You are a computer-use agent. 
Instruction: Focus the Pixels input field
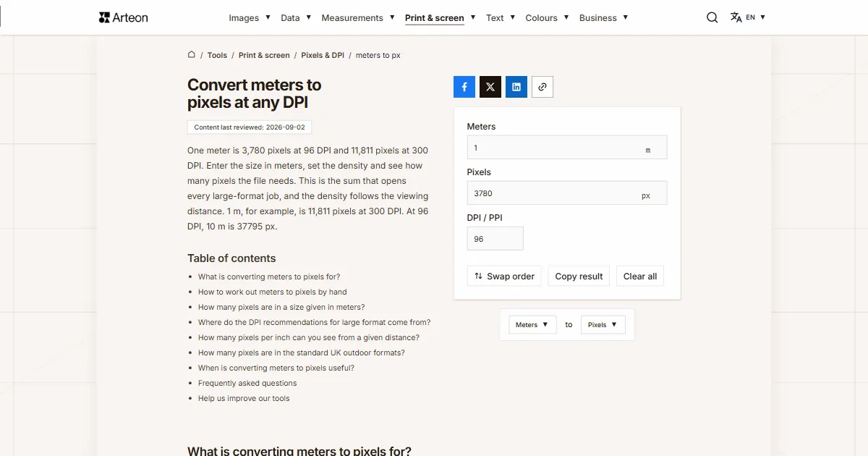(567, 193)
